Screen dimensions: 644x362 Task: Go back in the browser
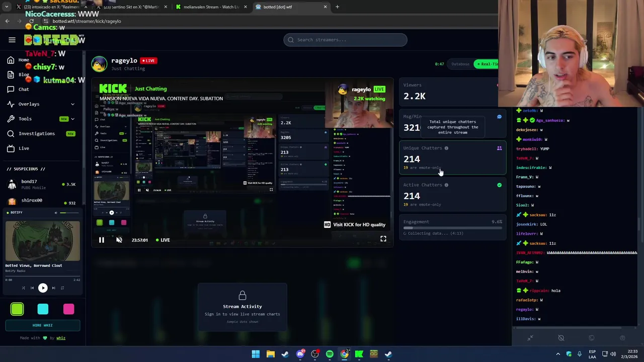tap(7, 21)
